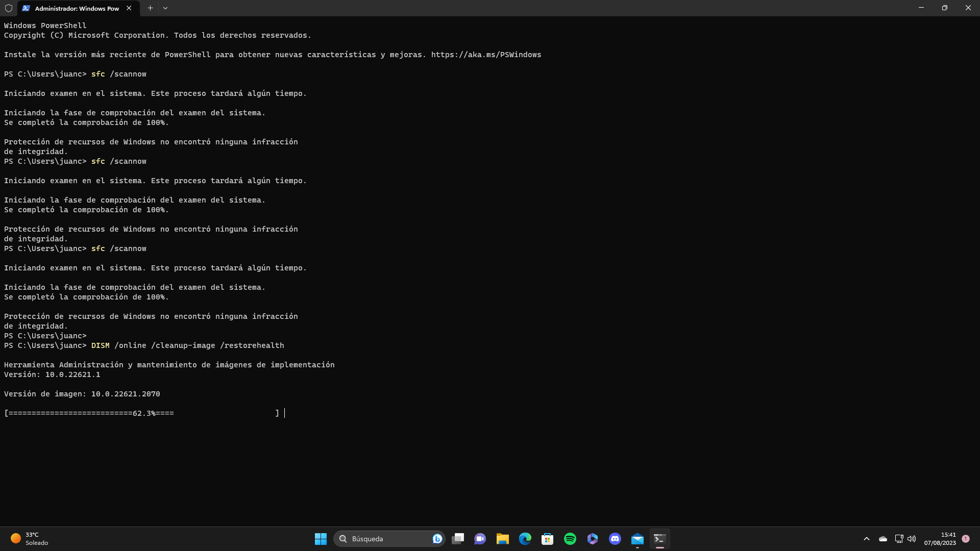
Task: Open weather widget showing 33°C Soleado
Action: pos(30,539)
